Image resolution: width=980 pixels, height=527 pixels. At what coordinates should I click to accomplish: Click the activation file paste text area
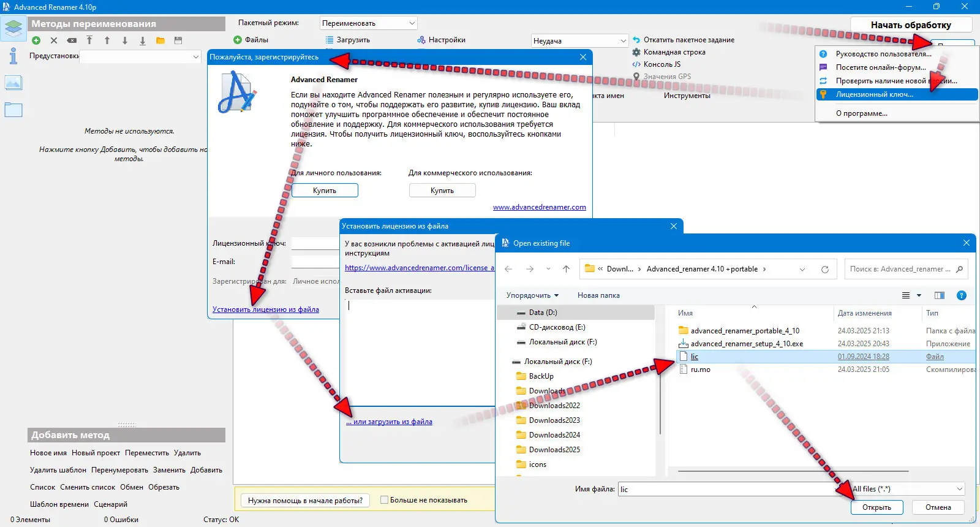pos(419,352)
